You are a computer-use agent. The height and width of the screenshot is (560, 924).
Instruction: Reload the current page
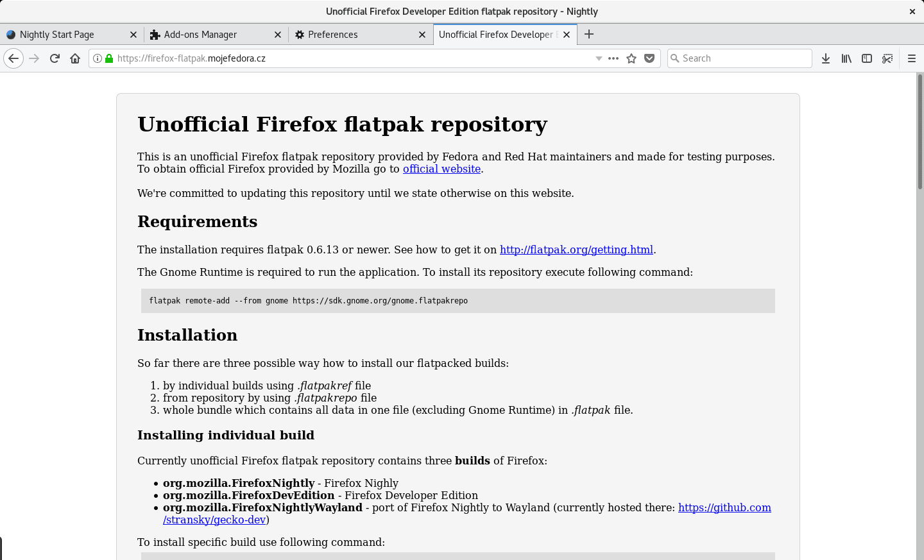click(55, 58)
